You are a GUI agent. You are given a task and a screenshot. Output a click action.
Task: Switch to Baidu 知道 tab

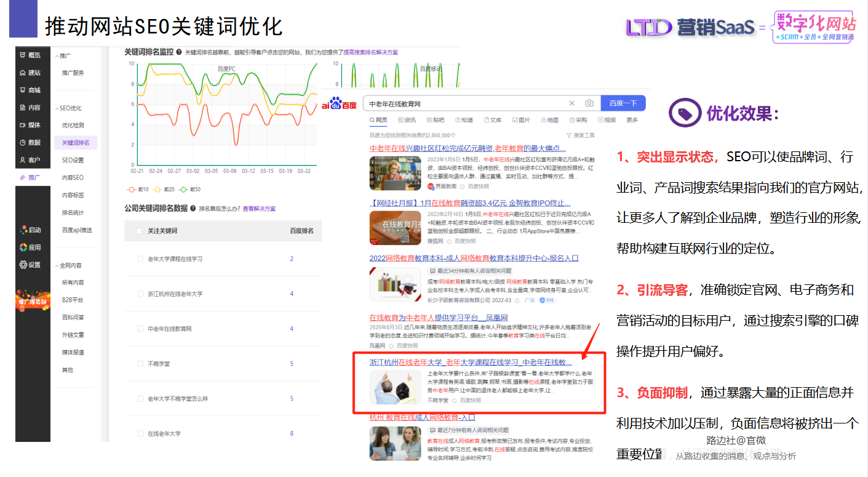(x=464, y=120)
